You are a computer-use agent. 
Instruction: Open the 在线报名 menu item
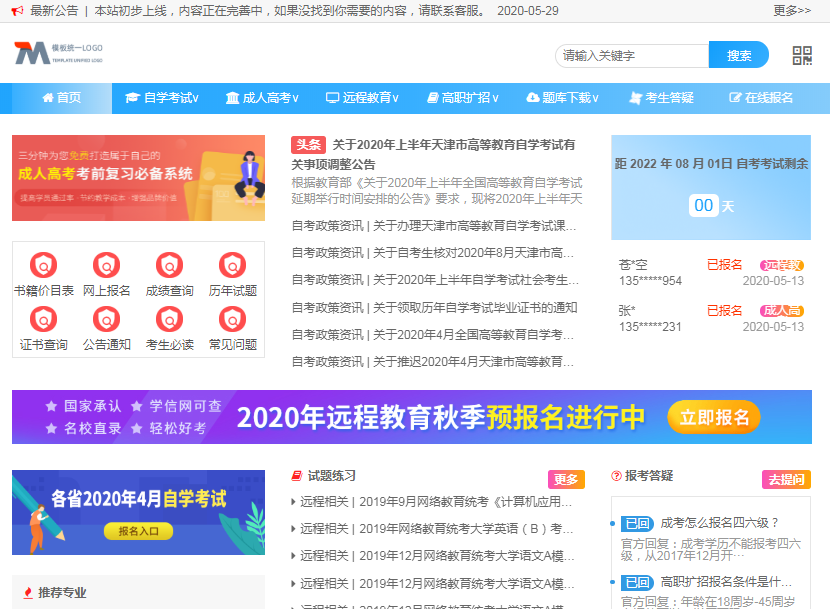(x=761, y=98)
